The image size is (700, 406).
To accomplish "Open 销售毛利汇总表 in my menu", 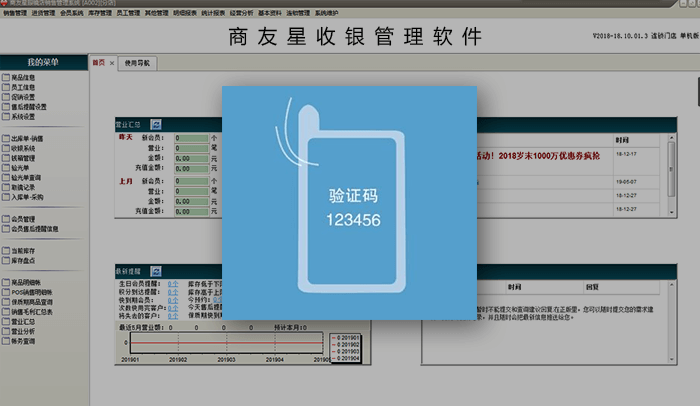I will [x=27, y=312].
